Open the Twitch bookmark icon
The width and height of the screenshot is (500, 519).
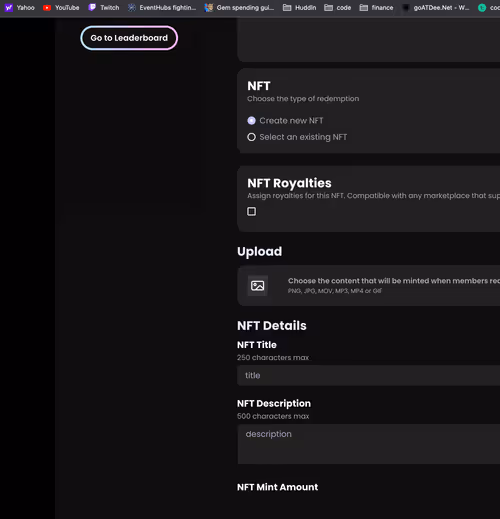(92, 7)
